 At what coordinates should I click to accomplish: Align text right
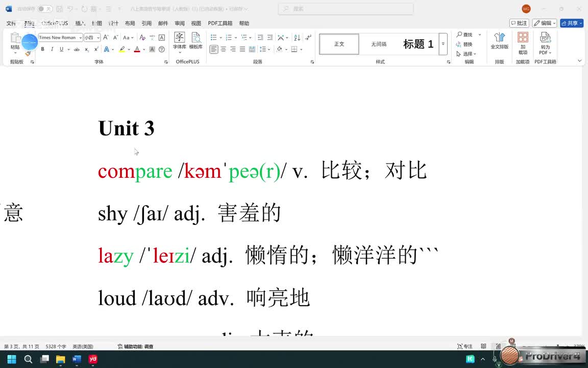233,49
